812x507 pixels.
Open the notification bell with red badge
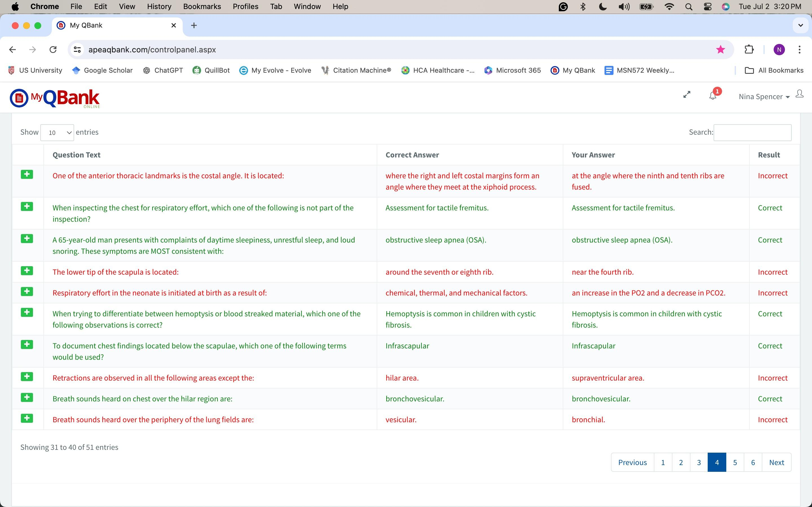coord(713,96)
